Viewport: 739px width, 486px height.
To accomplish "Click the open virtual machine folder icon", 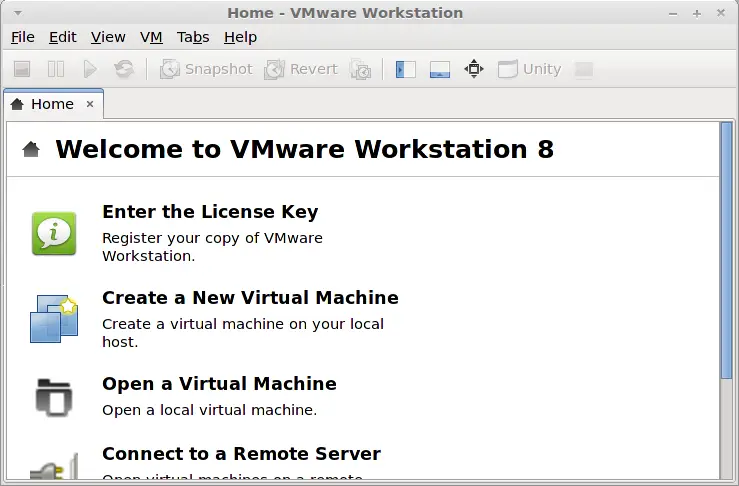I will click(x=54, y=397).
